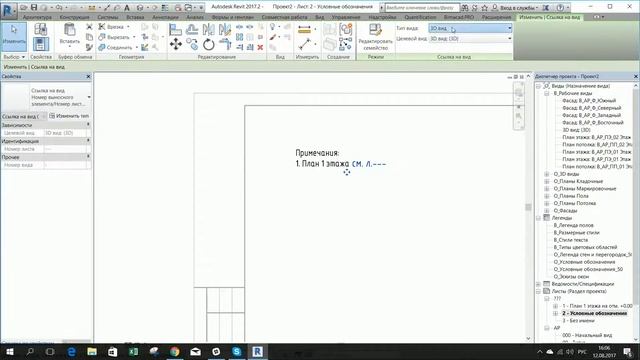
Task: Click the Свойства (Properties) palette icon
Action: (40, 44)
